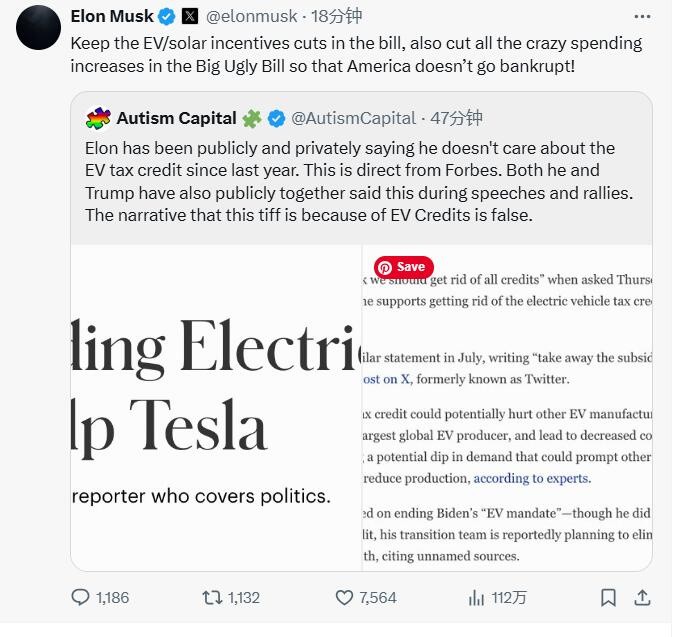Repost the tweet via retweet icon
The height and width of the screenshot is (637, 675).
click(x=212, y=597)
